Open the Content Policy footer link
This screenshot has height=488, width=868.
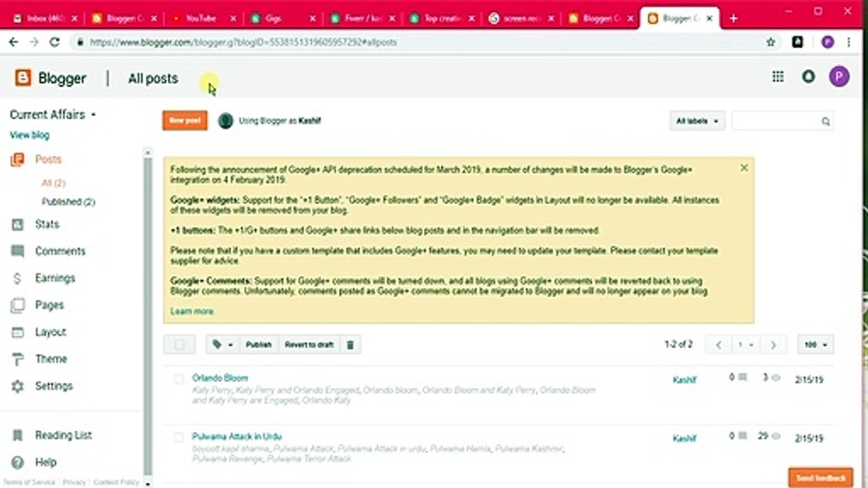(116, 482)
